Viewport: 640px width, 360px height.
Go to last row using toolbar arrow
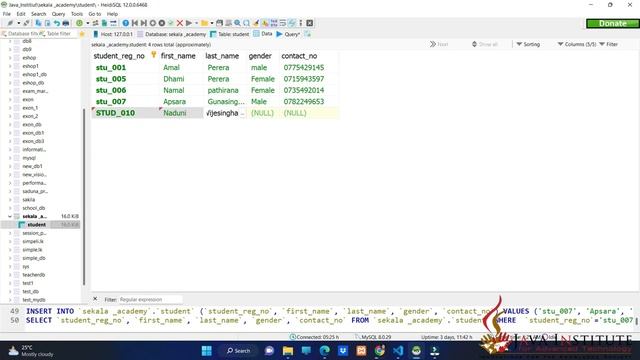click(x=144, y=23)
